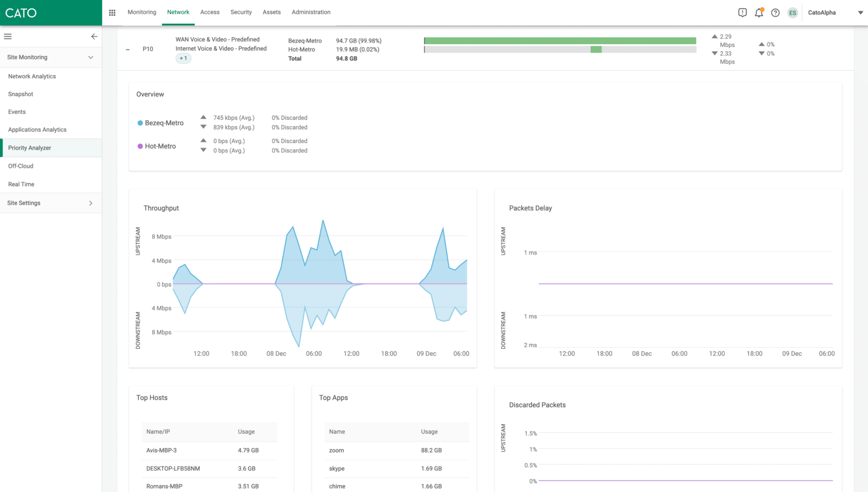Click the +1 policies badge

click(184, 58)
